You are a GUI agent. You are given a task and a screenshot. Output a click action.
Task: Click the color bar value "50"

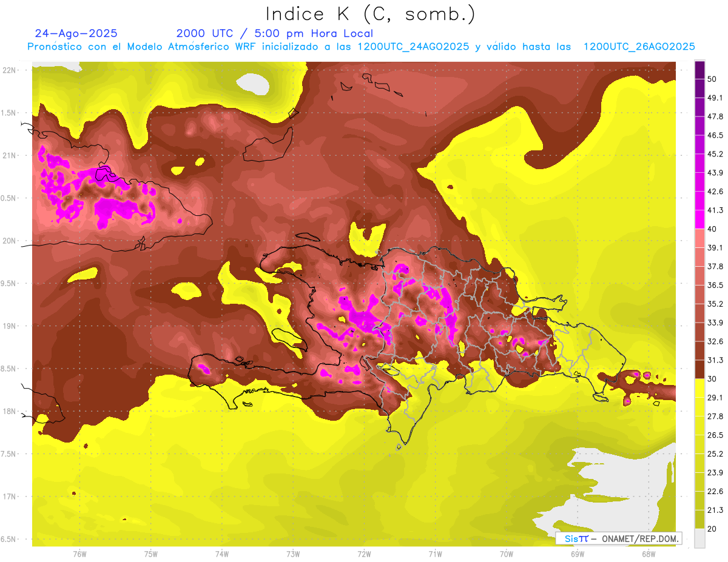point(713,79)
